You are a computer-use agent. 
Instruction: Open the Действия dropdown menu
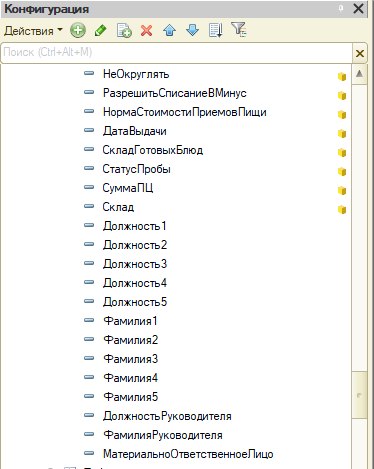click(33, 31)
